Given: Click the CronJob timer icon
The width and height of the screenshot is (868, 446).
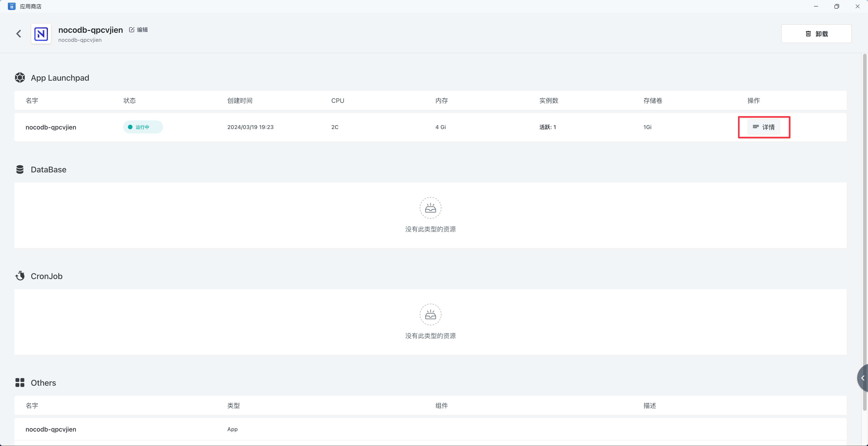Looking at the screenshot, I should (20, 276).
